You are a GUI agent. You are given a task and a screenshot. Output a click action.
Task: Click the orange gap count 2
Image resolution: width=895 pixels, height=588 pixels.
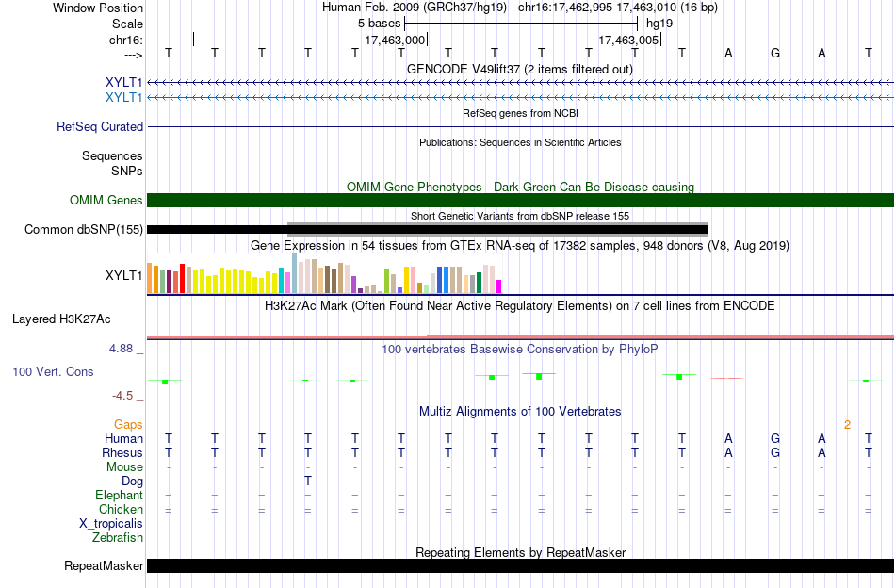(x=847, y=424)
